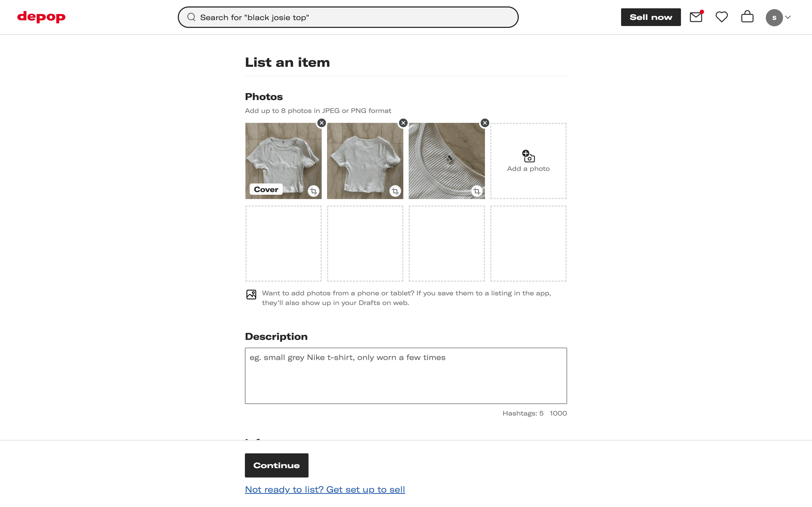The image size is (812, 507).
Task: Open the liked items heart icon
Action: 722,17
